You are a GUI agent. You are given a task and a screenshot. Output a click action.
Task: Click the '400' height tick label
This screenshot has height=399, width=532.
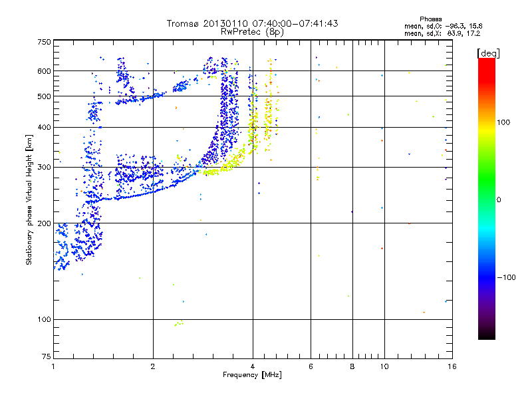coord(44,128)
